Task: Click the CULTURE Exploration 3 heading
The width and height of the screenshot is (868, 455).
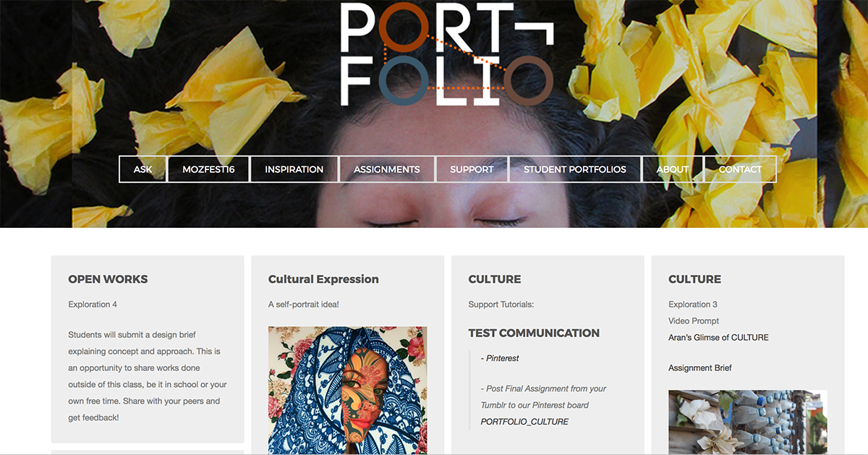Action: pos(694,279)
